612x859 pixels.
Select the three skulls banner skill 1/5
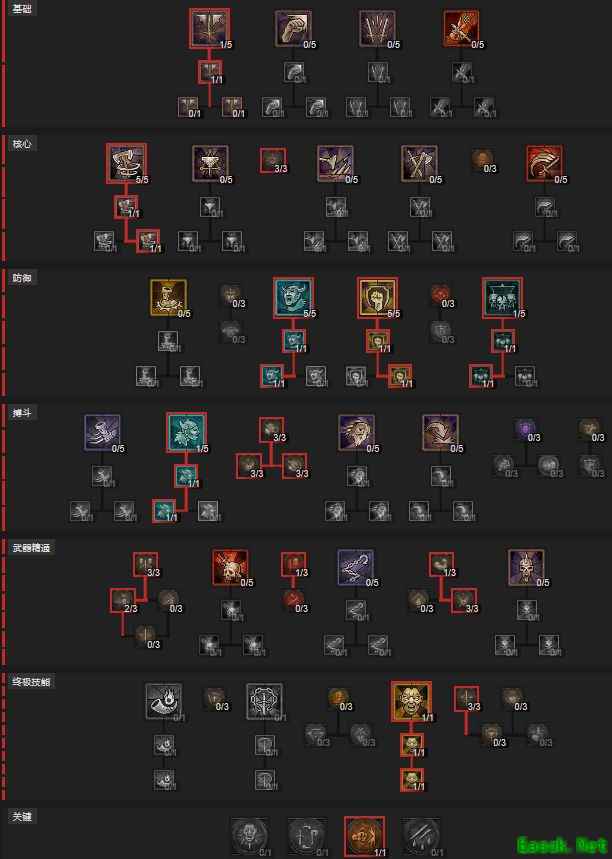tap(502, 297)
